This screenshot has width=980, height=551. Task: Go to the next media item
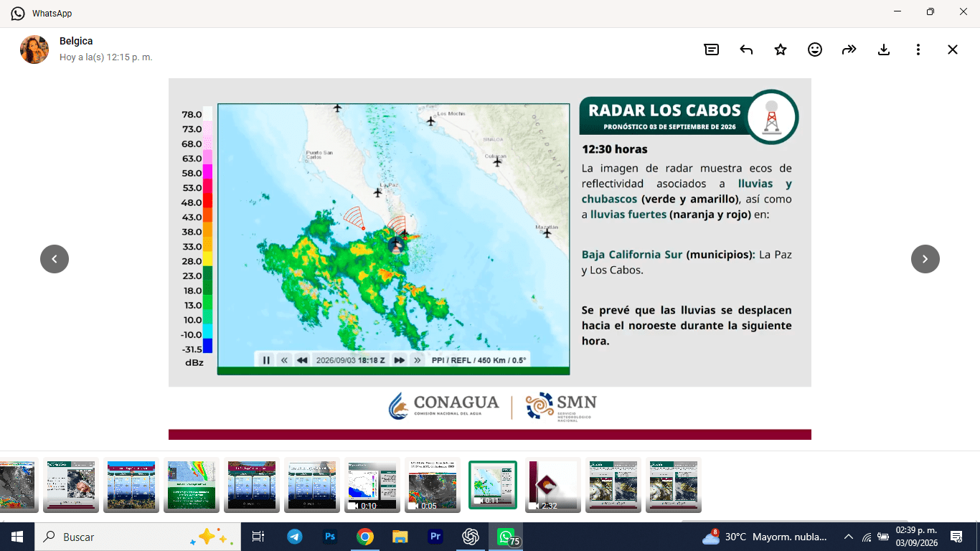[x=925, y=259]
